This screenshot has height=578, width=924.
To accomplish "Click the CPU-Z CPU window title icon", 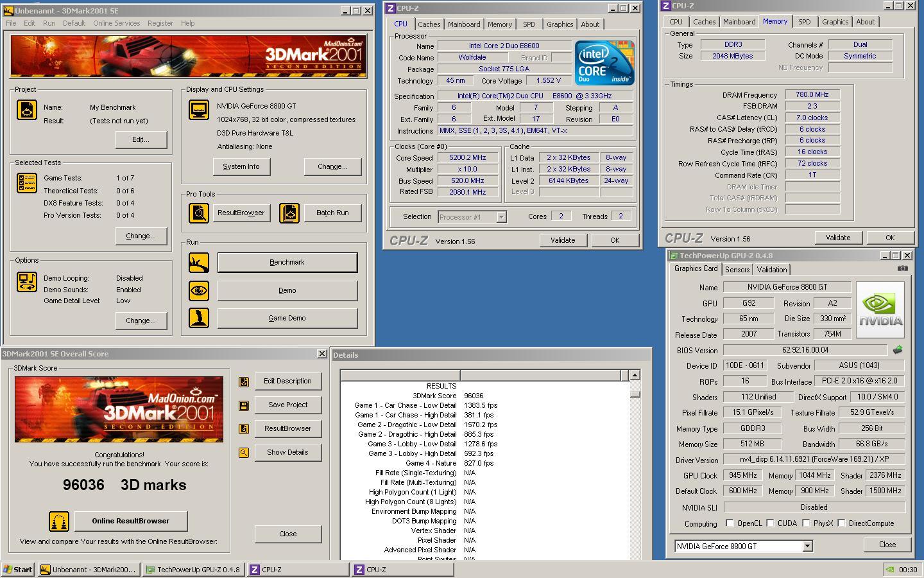I will pos(390,8).
